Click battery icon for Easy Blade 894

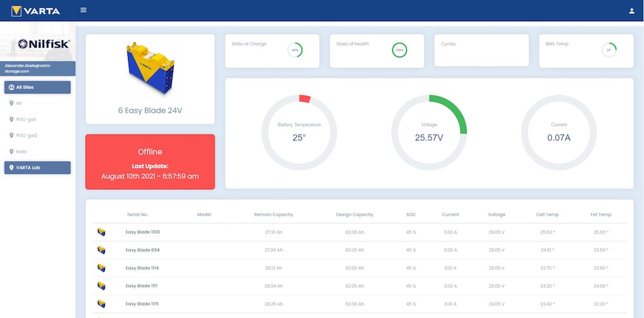coord(101,250)
